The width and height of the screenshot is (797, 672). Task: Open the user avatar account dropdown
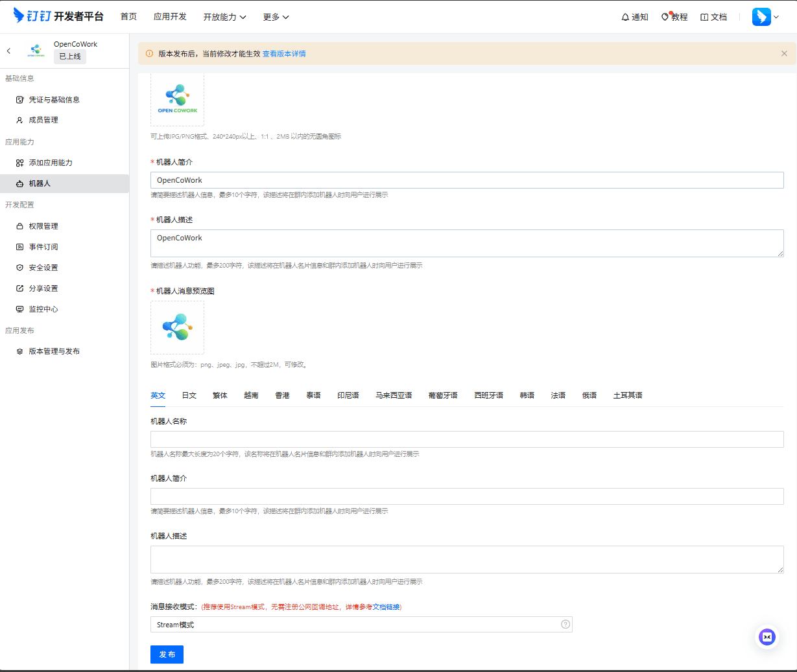coord(766,17)
